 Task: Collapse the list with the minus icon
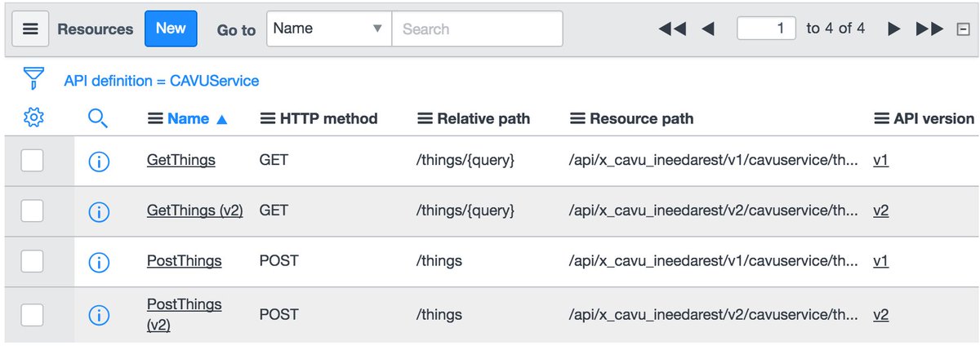pos(963,29)
